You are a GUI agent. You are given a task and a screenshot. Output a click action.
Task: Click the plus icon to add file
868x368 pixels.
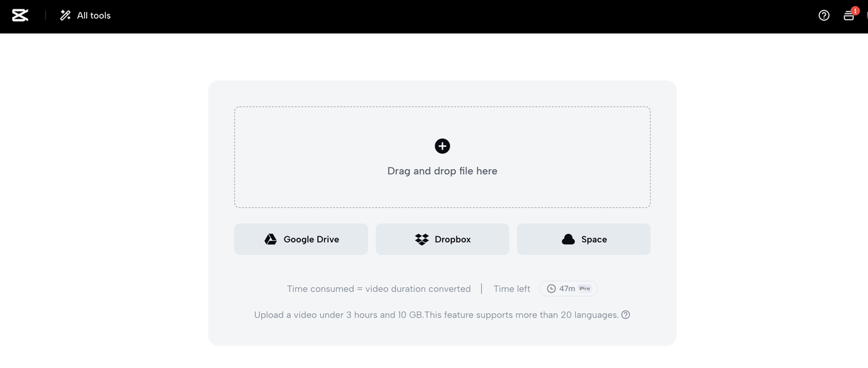pyautogui.click(x=442, y=146)
